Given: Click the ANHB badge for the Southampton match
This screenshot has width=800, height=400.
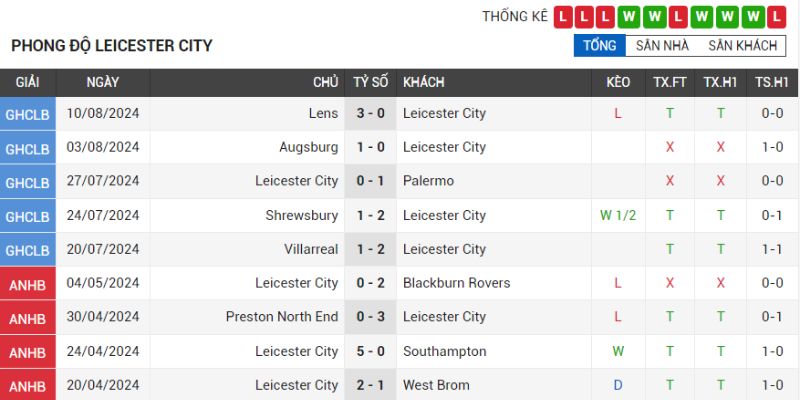Looking at the screenshot, I should pos(27,352).
